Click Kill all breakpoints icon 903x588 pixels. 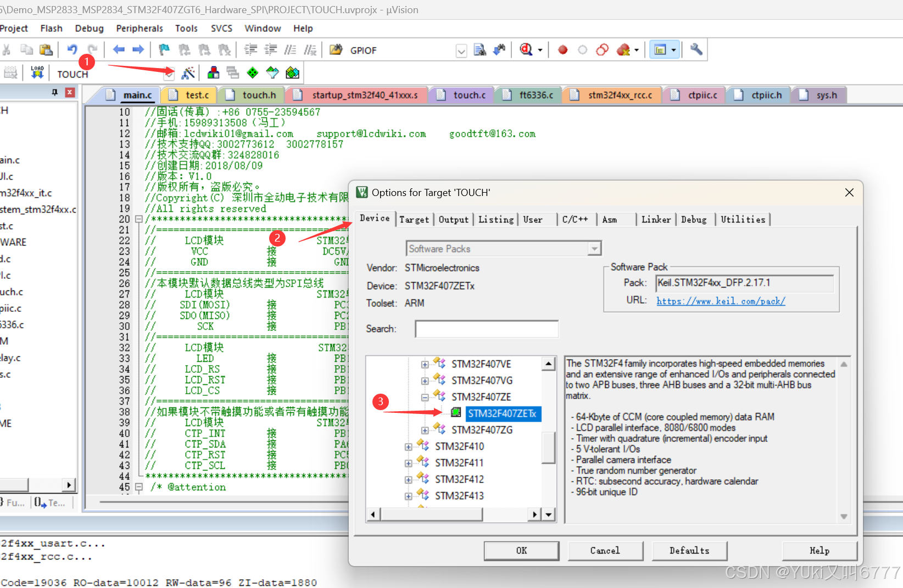tap(623, 50)
